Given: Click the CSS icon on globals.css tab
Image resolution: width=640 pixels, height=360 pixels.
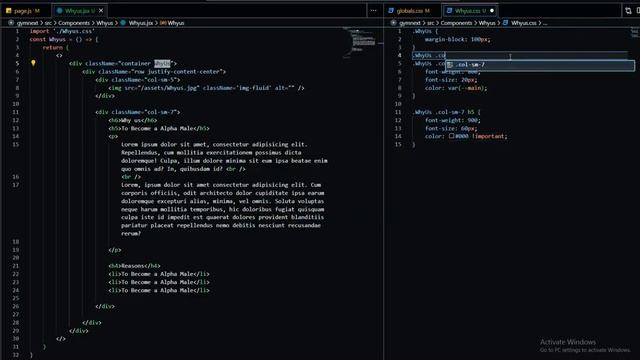Looking at the screenshot, I should pyautogui.click(x=391, y=11).
